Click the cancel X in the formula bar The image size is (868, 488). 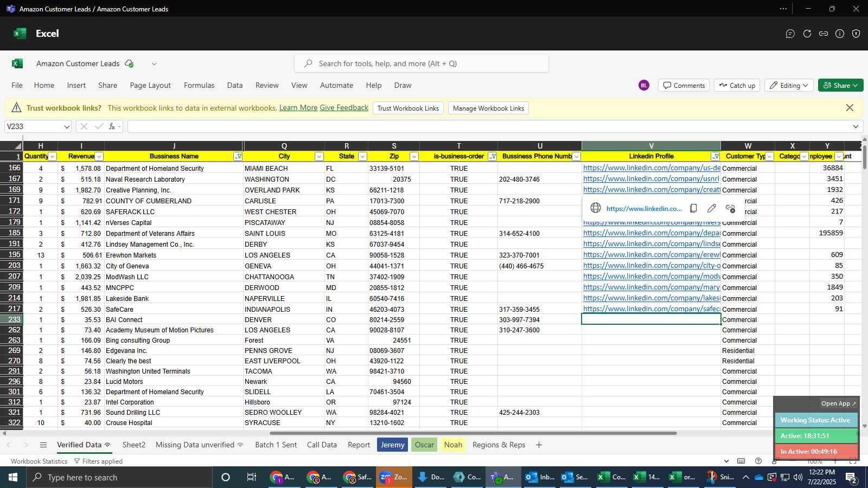coord(84,126)
